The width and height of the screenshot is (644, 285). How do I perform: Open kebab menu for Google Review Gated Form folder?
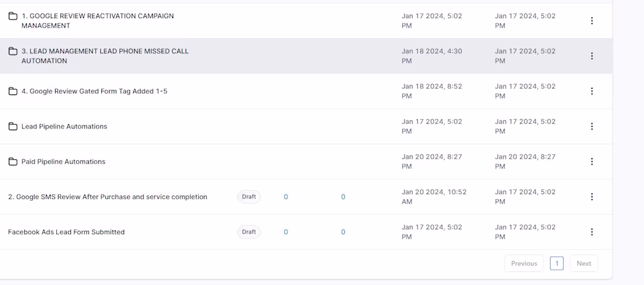click(592, 91)
